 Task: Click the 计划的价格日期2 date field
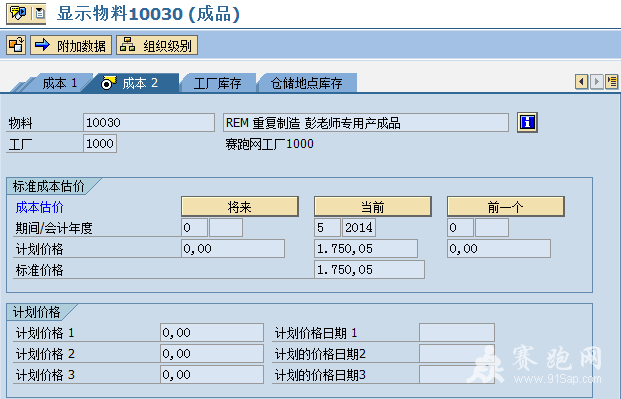tap(457, 353)
